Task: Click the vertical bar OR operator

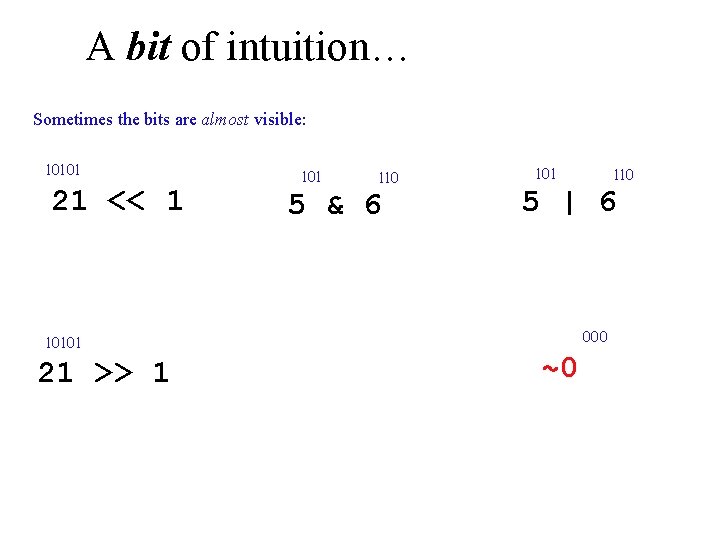Action: (569, 203)
